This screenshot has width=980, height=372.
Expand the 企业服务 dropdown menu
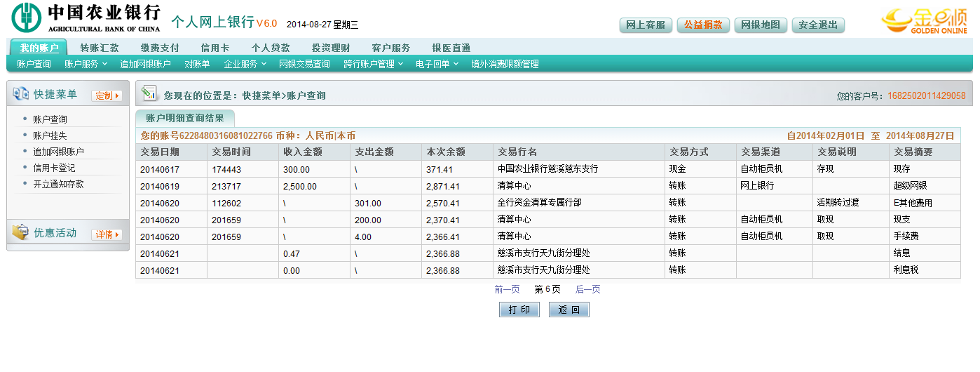pos(245,64)
